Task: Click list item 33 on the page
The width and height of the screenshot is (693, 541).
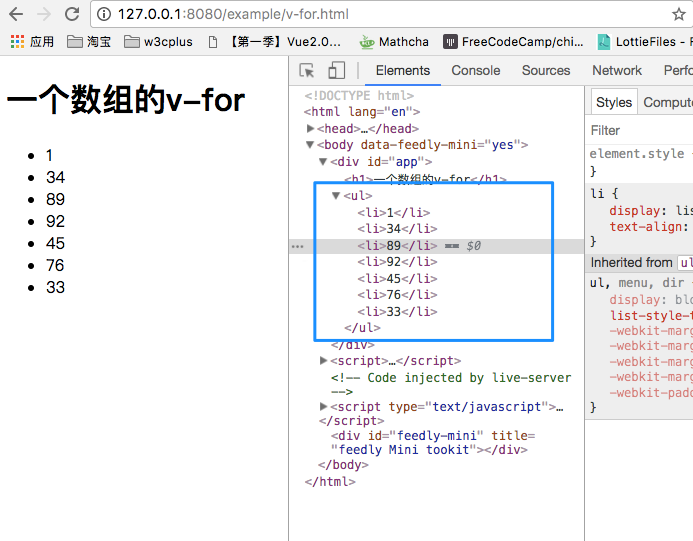Action: [x=55, y=287]
